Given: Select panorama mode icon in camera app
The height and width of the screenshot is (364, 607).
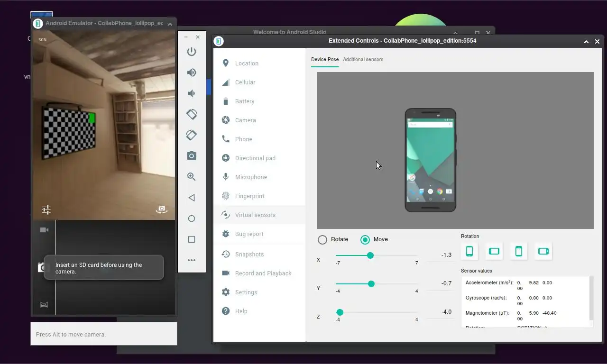Looking at the screenshot, I should click(44, 305).
